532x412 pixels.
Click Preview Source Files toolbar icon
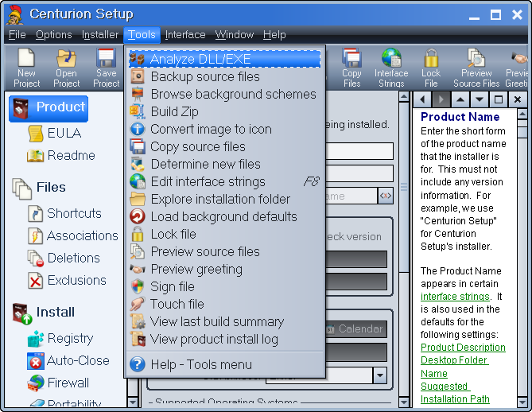point(476,68)
